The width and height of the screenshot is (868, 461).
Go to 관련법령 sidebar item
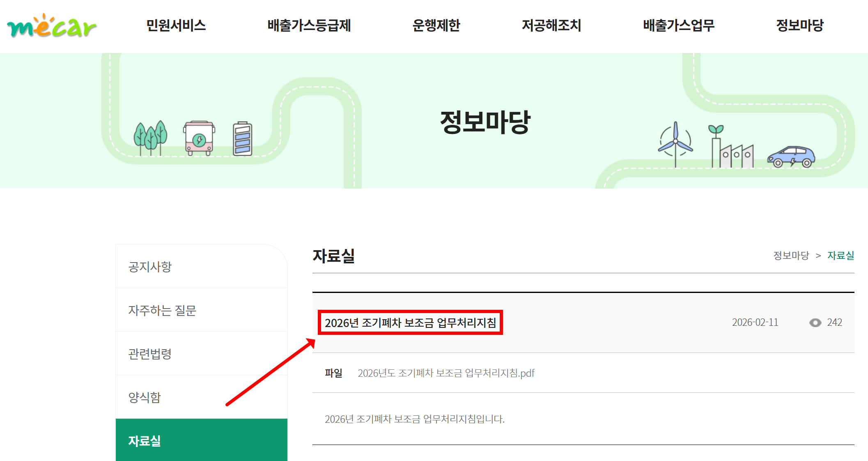point(150,354)
